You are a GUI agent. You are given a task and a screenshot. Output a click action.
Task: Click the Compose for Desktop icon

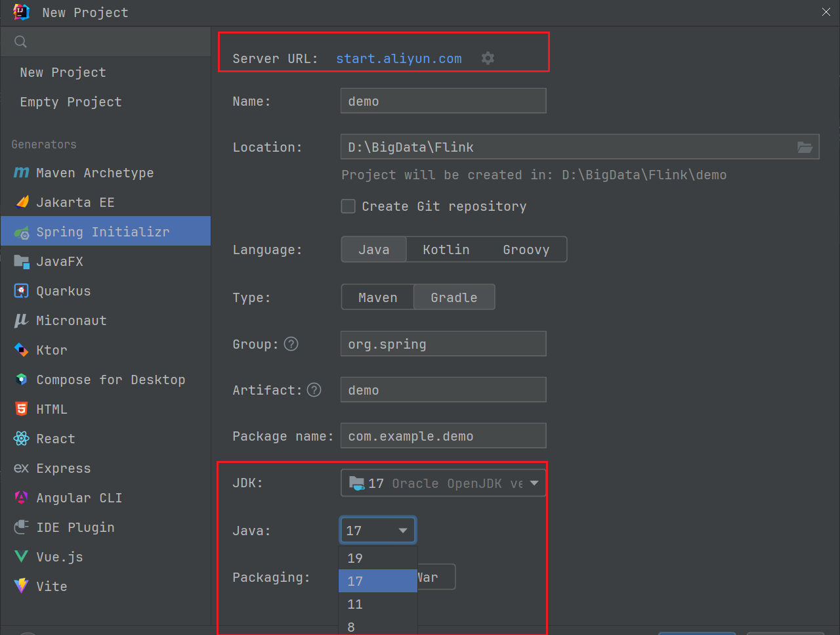22,380
